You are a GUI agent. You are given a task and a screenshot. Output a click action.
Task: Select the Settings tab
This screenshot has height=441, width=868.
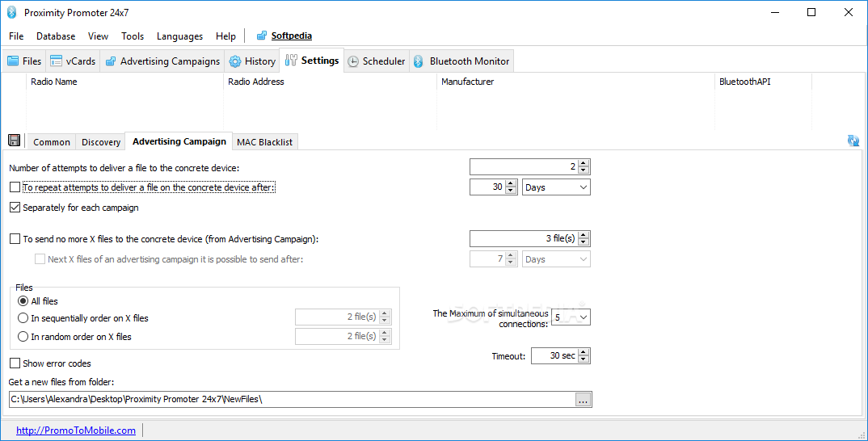[312, 61]
